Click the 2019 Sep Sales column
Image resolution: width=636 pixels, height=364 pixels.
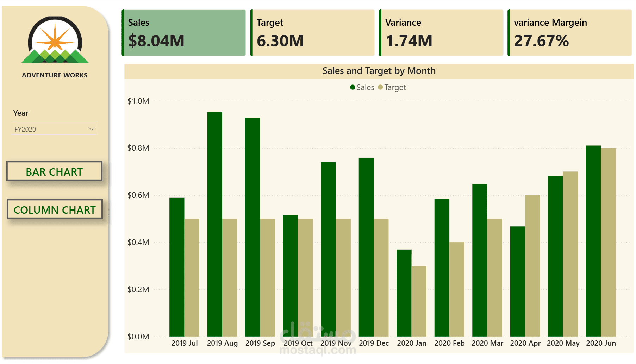click(x=252, y=227)
